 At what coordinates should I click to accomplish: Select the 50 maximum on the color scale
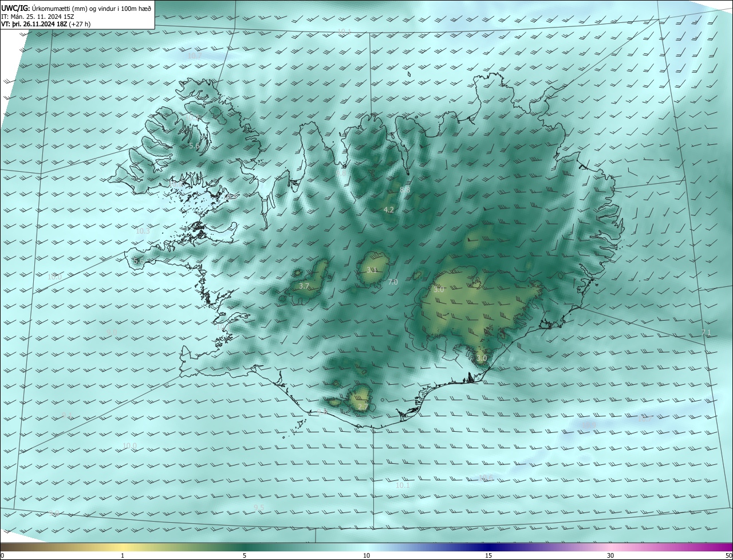tap(728, 555)
